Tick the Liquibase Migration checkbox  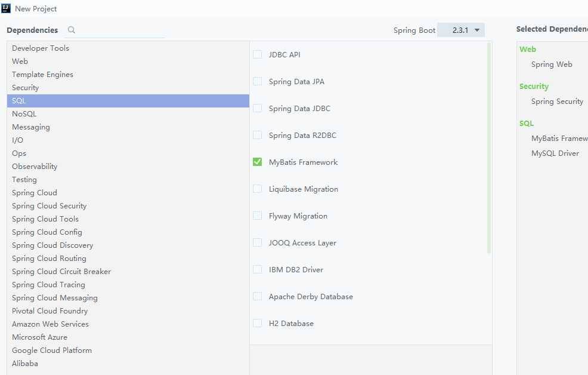tap(258, 189)
